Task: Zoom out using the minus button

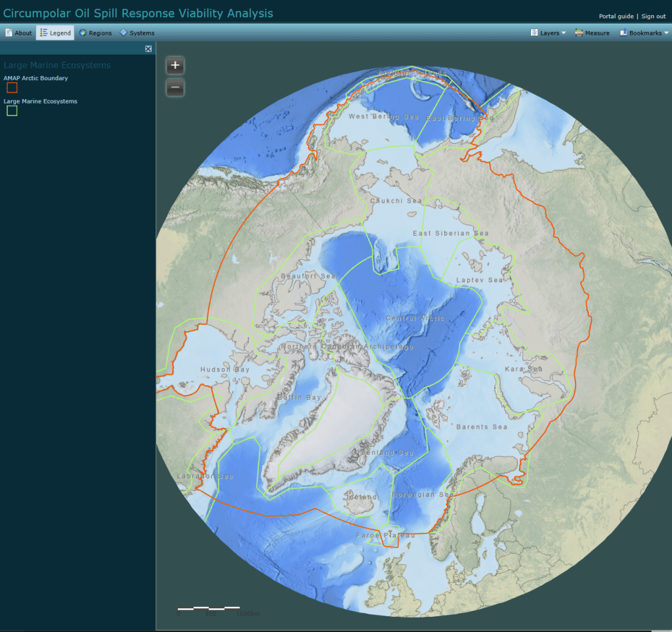Action: coord(175,87)
